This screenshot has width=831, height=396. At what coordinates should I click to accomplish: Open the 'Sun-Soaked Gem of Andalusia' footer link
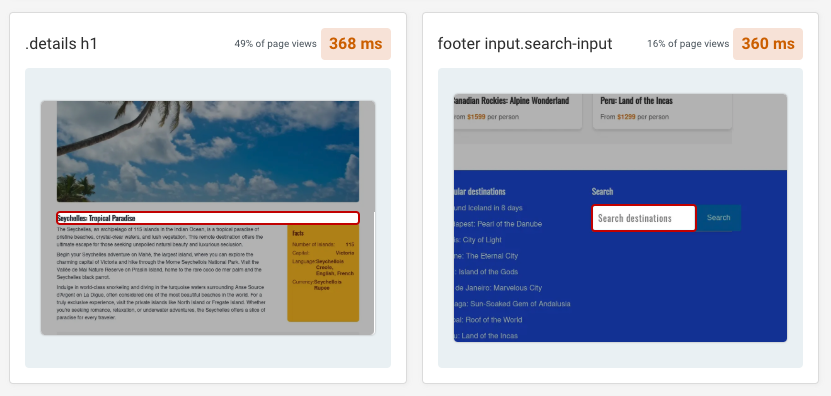click(x=512, y=304)
